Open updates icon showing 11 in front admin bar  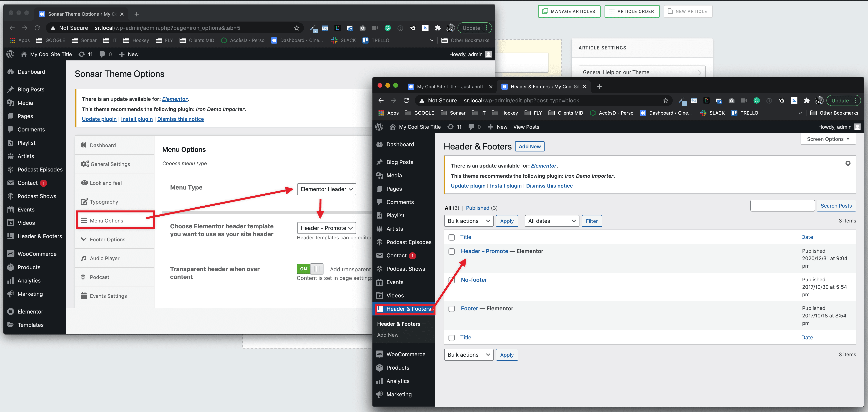[454, 127]
